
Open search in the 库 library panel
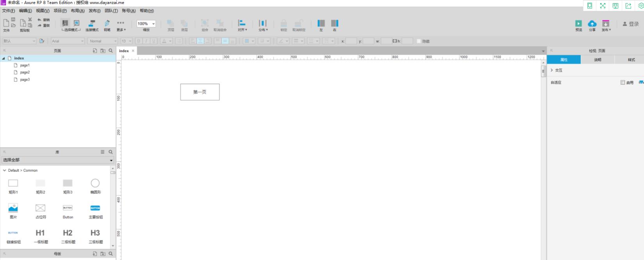(x=111, y=152)
